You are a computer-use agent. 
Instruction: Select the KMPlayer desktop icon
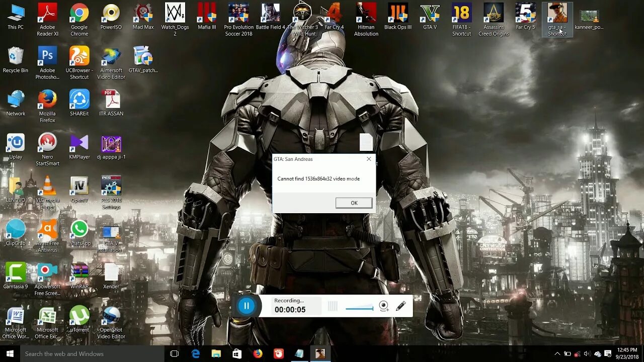[79, 146]
